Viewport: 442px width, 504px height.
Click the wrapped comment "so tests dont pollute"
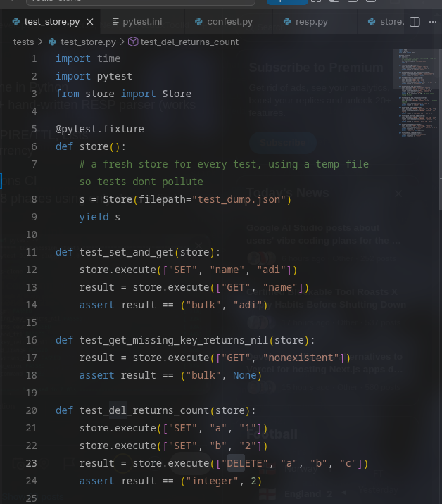(141, 182)
